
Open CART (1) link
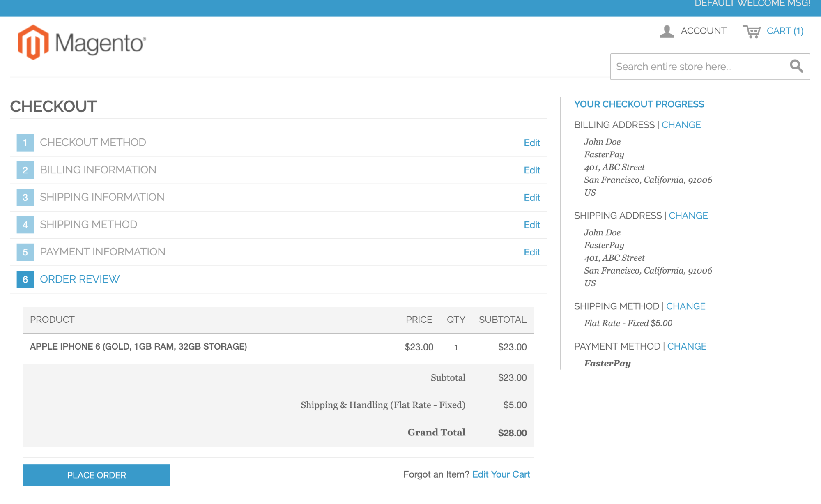[785, 31]
